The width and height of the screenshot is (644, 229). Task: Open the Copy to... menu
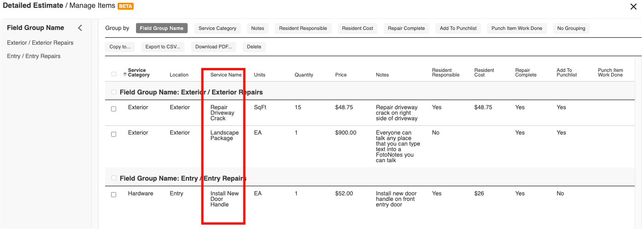pos(120,47)
